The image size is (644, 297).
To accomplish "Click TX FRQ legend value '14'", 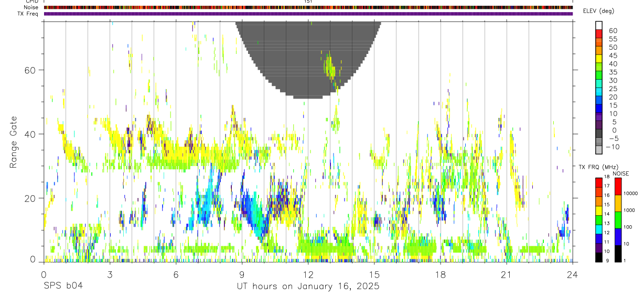I will pyautogui.click(x=608, y=214).
